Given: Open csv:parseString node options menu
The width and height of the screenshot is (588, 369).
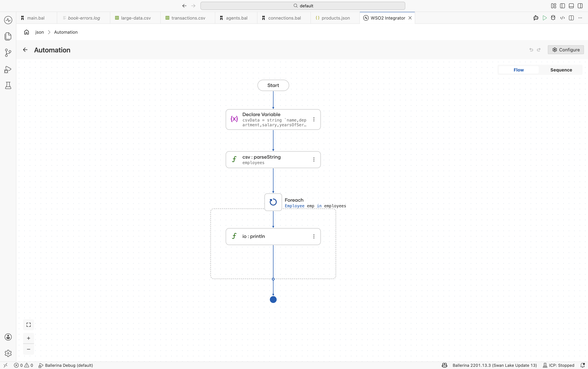Looking at the screenshot, I should click(314, 160).
